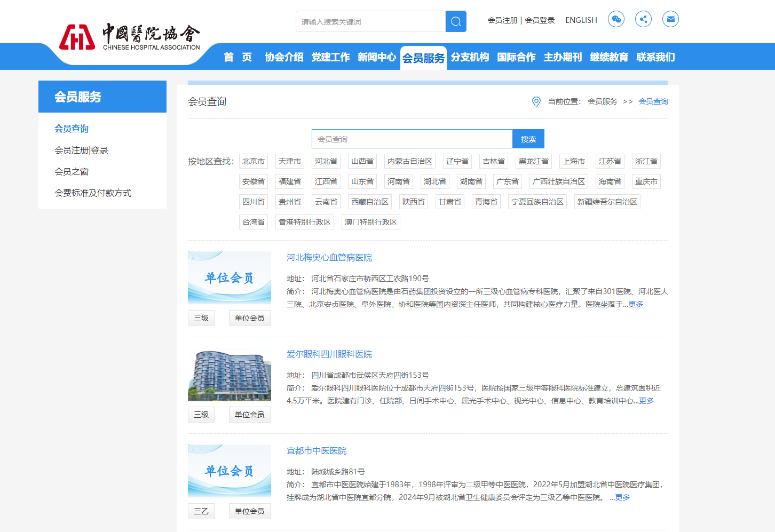775x532 pixels.
Task: Click the location pin icon beside 当前位置
Action: pyautogui.click(x=536, y=101)
